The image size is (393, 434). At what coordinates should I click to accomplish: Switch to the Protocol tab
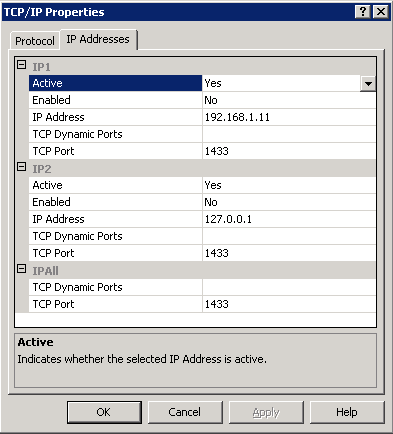[x=35, y=41]
